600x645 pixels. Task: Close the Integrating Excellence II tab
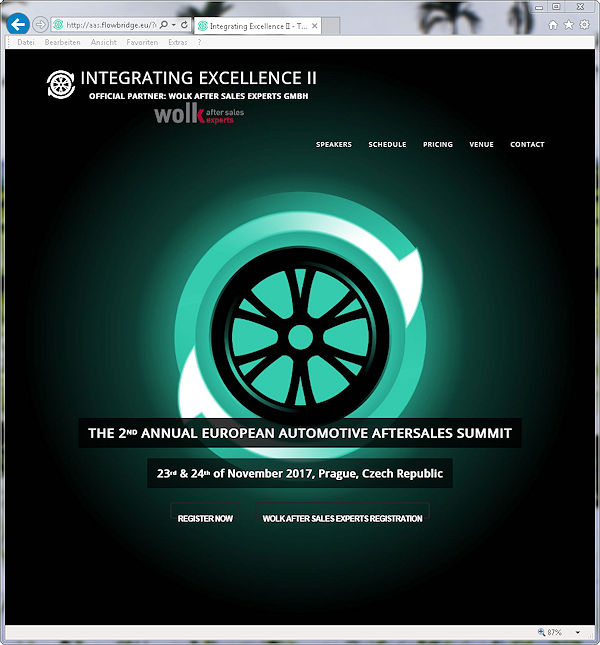click(x=315, y=26)
